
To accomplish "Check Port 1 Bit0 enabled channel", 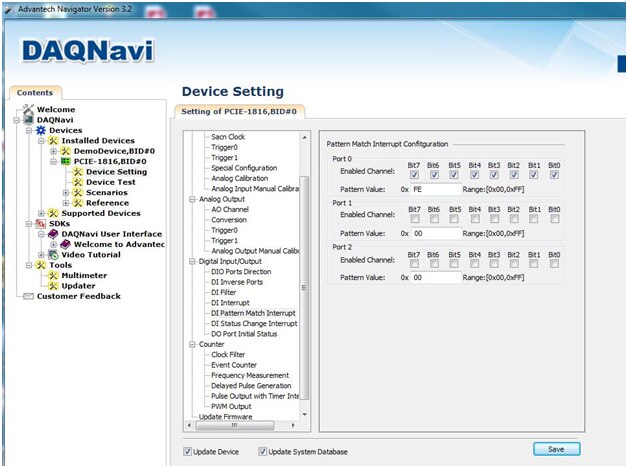I will pos(555,219).
